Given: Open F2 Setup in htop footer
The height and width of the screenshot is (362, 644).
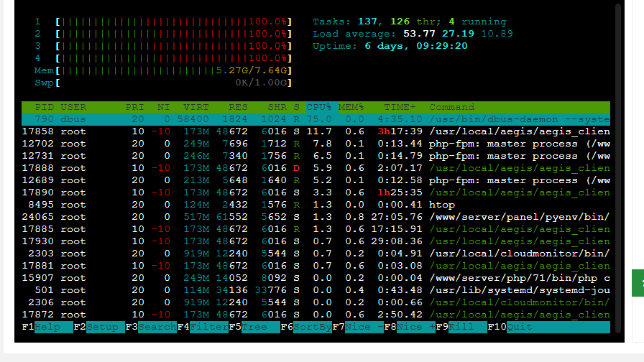Looking at the screenshot, I should point(99,327).
